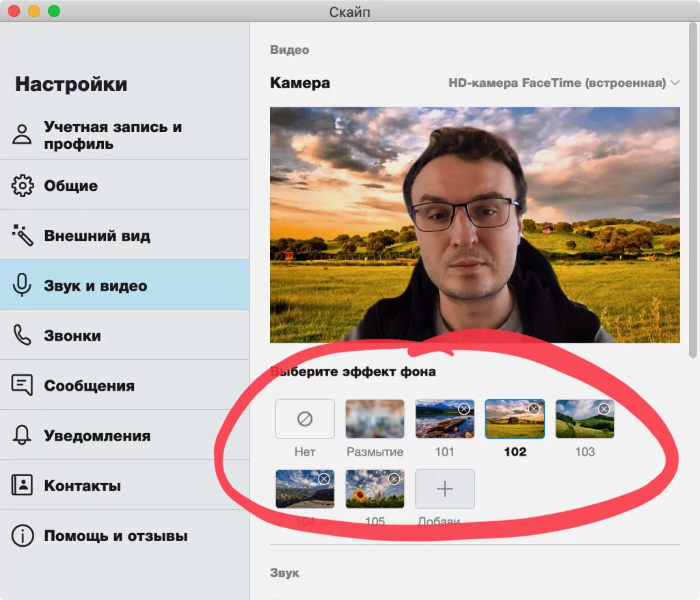Open Помощь и отзывы
This screenshot has height=600, width=700.
(x=124, y=535)
